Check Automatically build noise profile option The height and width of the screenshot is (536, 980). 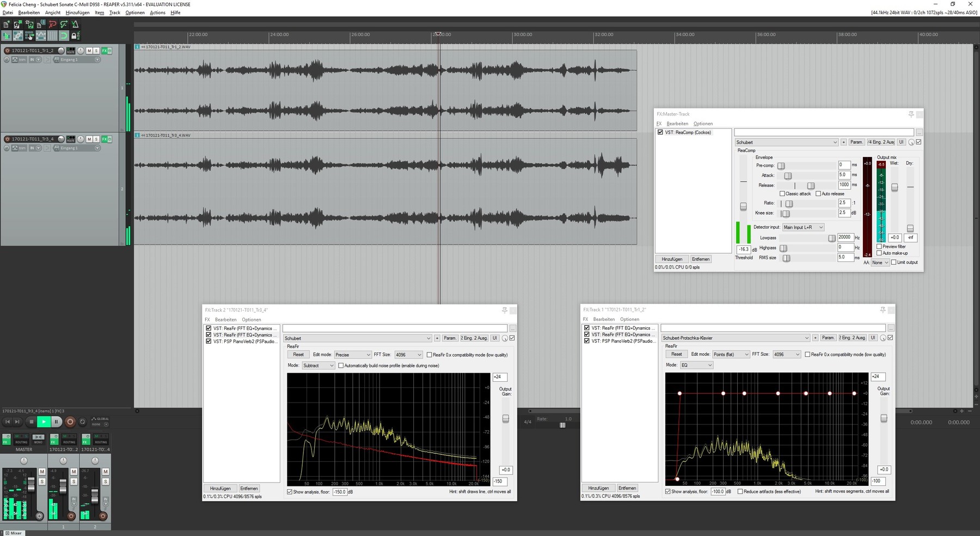click(341, 366)
